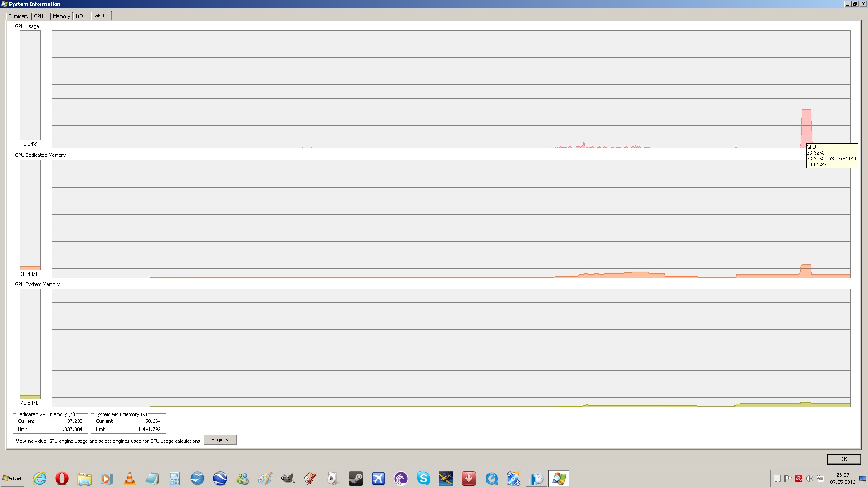Open Steam from the taskbar

tap(356, 479)
